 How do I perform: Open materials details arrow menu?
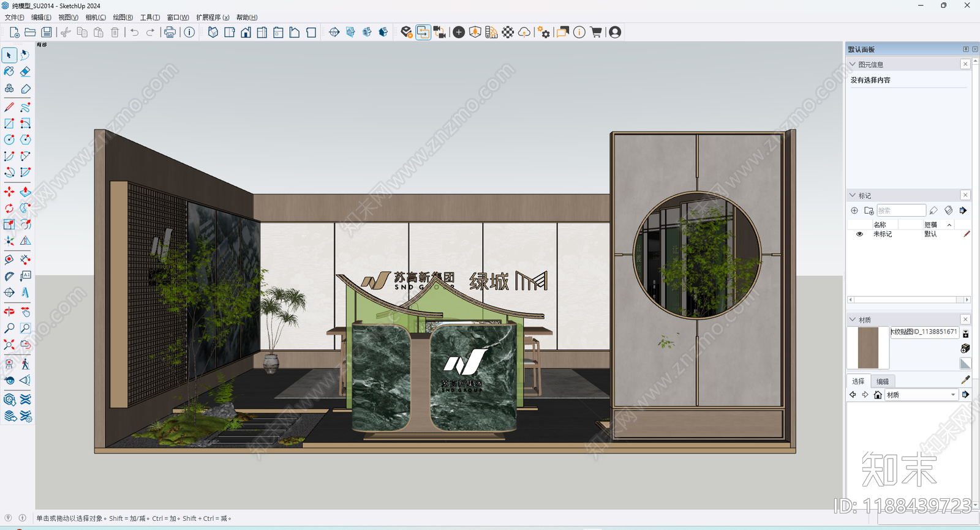[965, 395]
